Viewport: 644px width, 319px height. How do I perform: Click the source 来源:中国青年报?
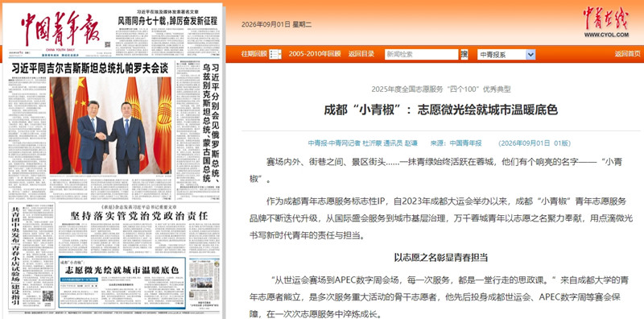pos(456,143)
